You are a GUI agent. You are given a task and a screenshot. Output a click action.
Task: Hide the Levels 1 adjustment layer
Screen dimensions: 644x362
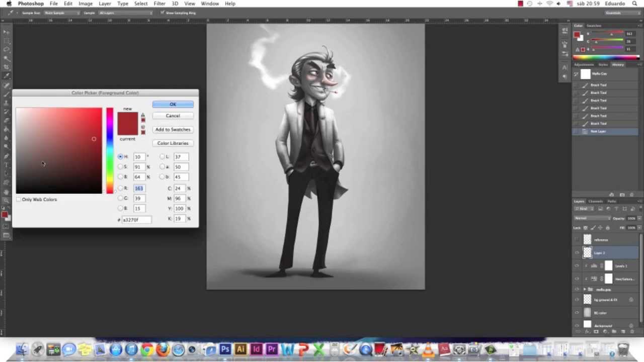(x=577, y=265)
